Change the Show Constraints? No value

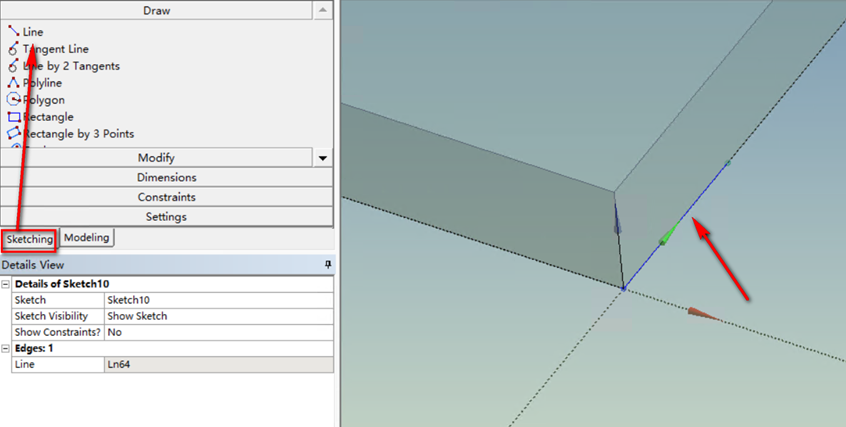[219, 333]
